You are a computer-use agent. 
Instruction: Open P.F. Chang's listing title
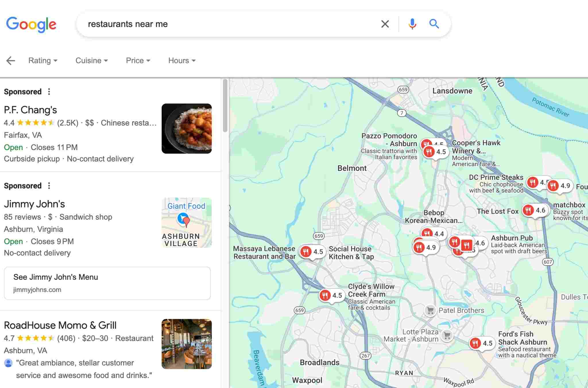coord(30,110)
